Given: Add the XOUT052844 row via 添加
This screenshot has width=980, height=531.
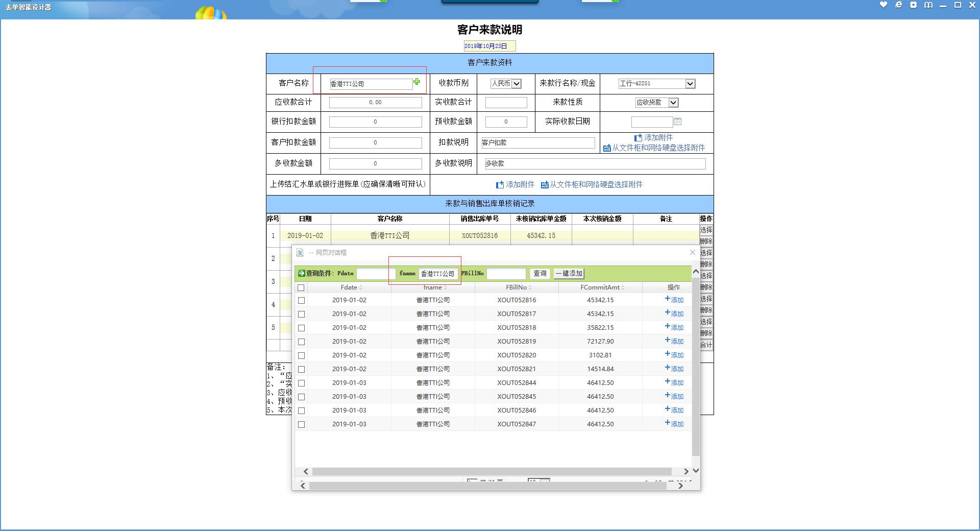Looking at the screenshot, I should click(x=674, y=382).
